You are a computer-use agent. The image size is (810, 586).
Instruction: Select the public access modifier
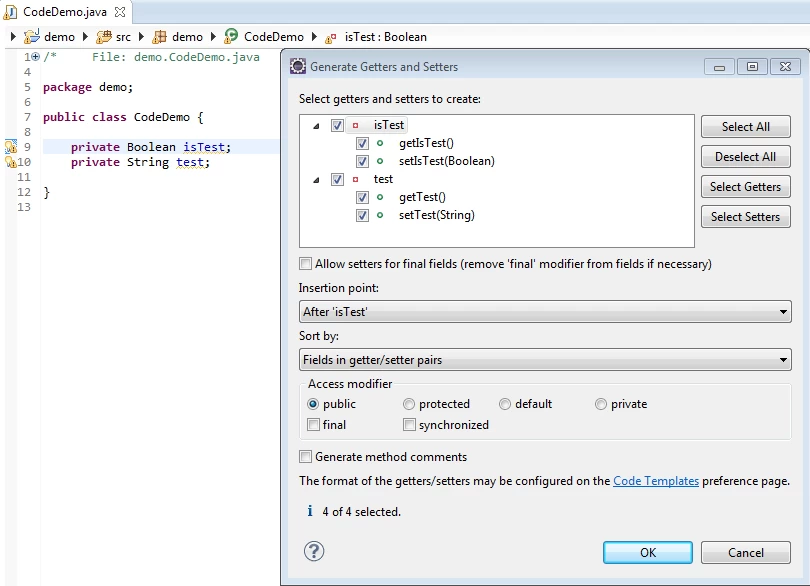coord(313,404)
